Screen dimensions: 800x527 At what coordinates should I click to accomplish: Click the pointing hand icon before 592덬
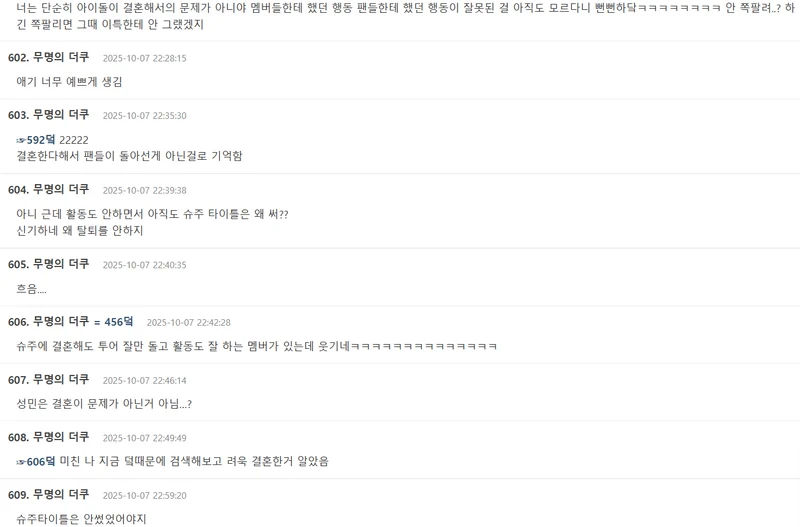click(21, 140)
